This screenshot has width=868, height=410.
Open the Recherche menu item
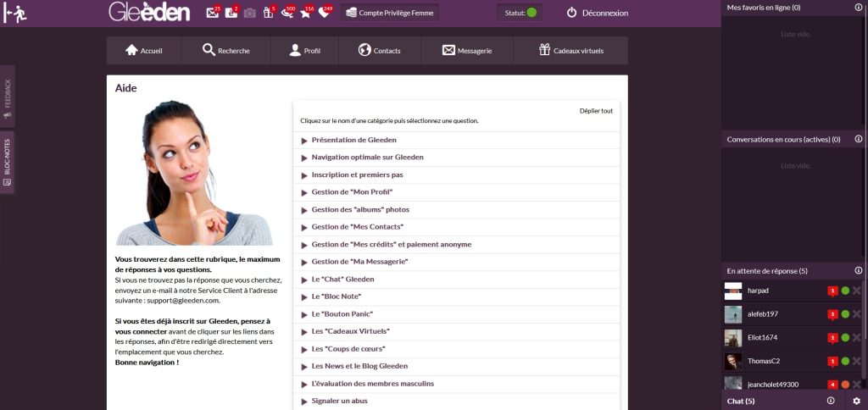[x=225, y=51]
